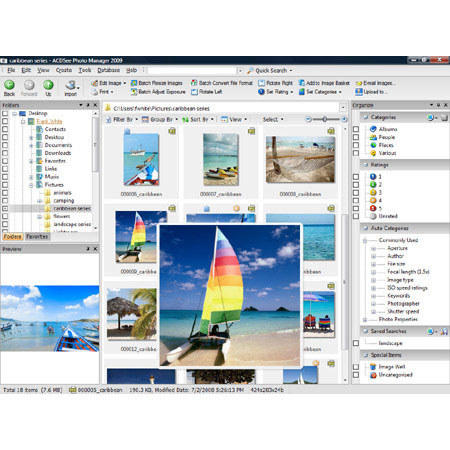Select the 000008_caribbean hammock thumbnail
The width and height of the screenshot is (450, 450).
(300, 159)
